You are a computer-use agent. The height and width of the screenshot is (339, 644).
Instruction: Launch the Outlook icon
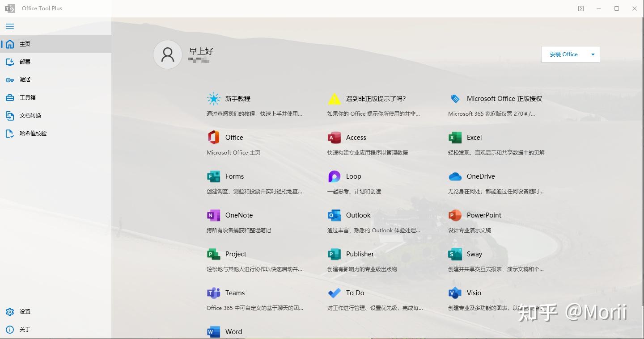335,215
